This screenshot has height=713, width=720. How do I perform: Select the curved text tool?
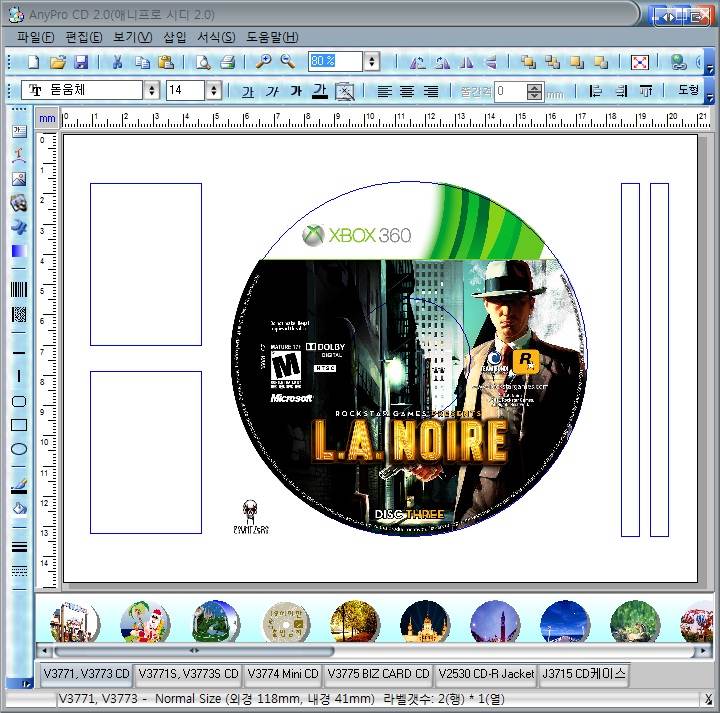click(x=19, y=156)
